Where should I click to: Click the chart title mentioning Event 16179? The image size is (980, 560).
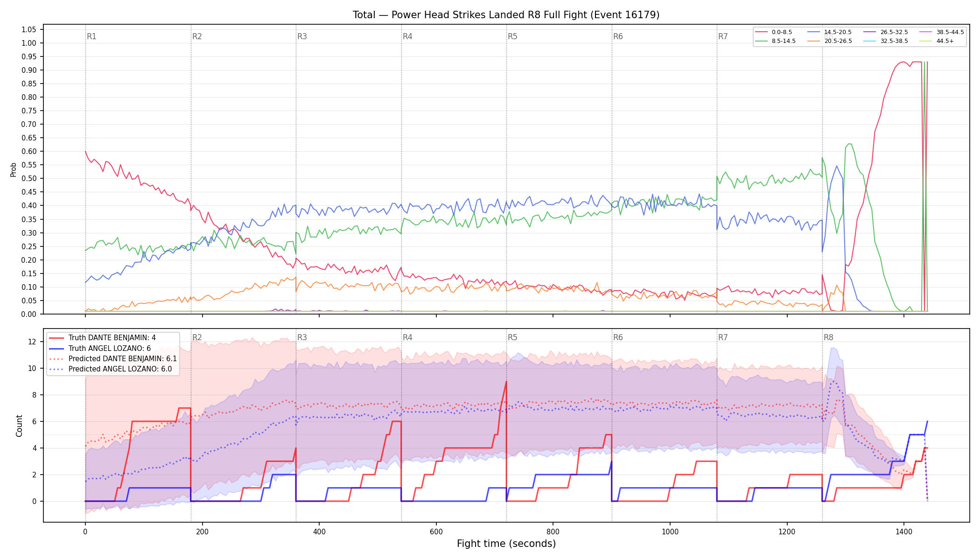point(506,15)
